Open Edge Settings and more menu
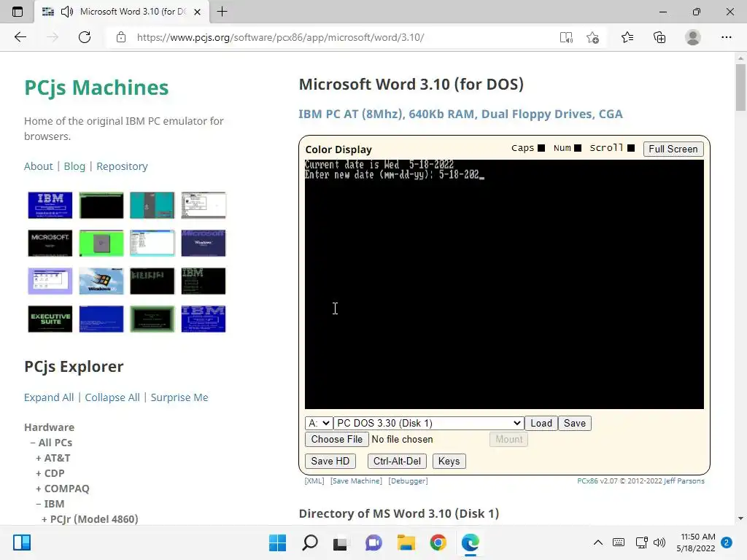The image size is (747, 560). 726,37
